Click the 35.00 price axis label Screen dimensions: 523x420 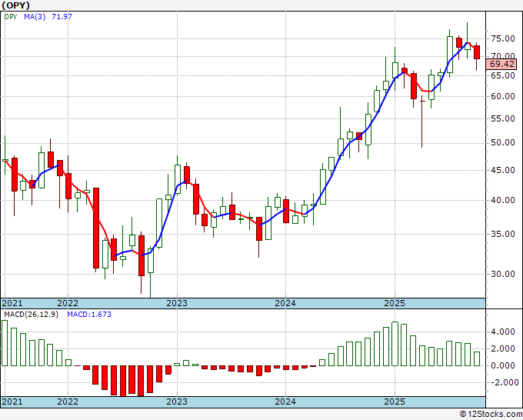503,234
